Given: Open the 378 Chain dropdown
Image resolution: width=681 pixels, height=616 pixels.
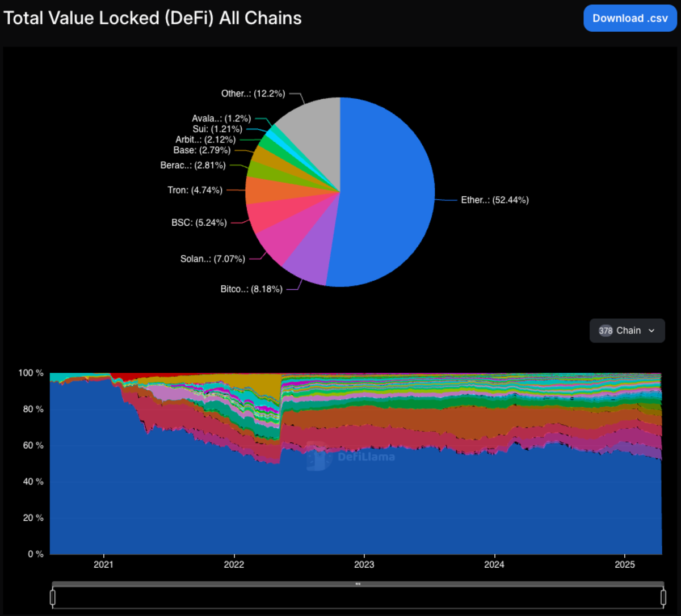Looking at the screenshot, I should (627, 331).
